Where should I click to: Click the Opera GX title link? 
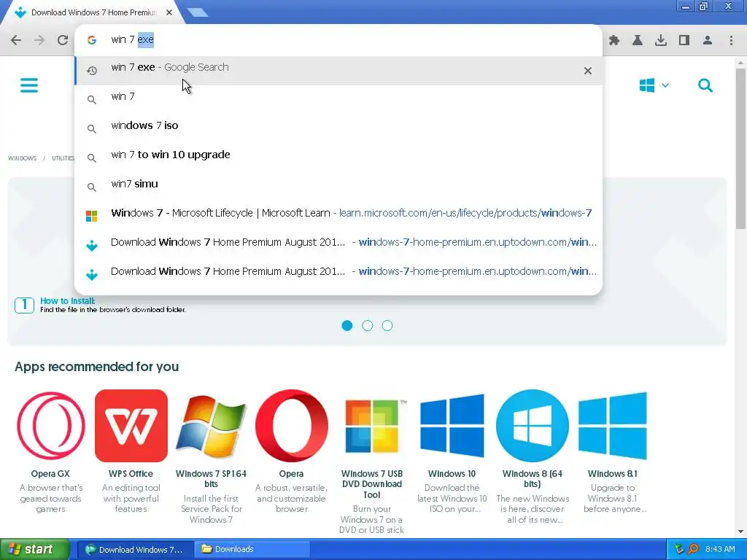(50, 474)
